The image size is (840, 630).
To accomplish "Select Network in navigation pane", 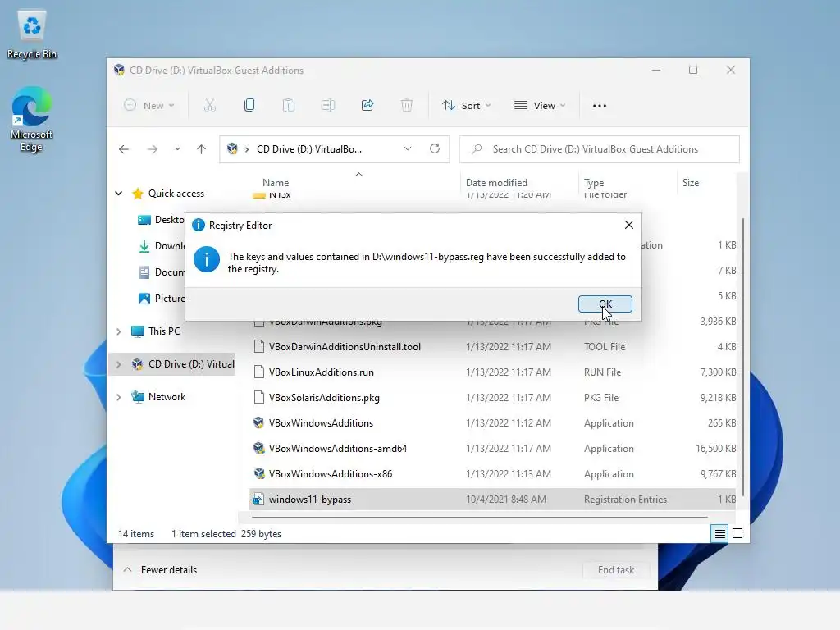I will point(167,397).
